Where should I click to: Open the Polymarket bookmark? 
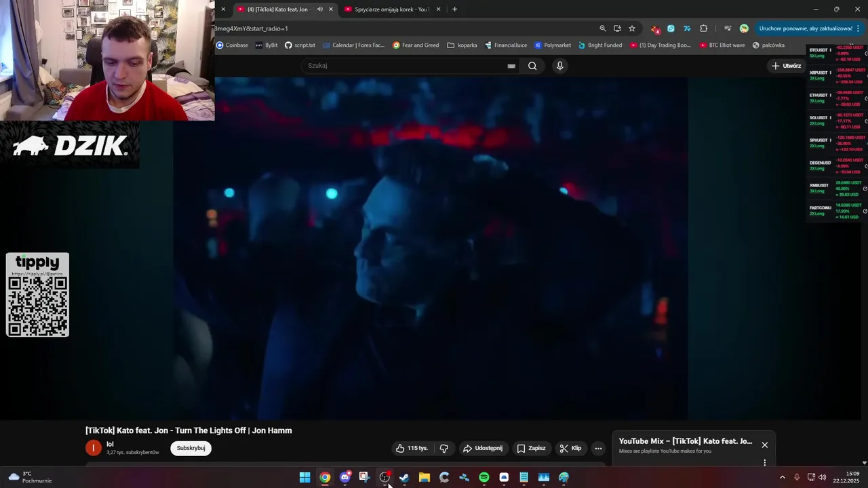click(x=553, y=45)
